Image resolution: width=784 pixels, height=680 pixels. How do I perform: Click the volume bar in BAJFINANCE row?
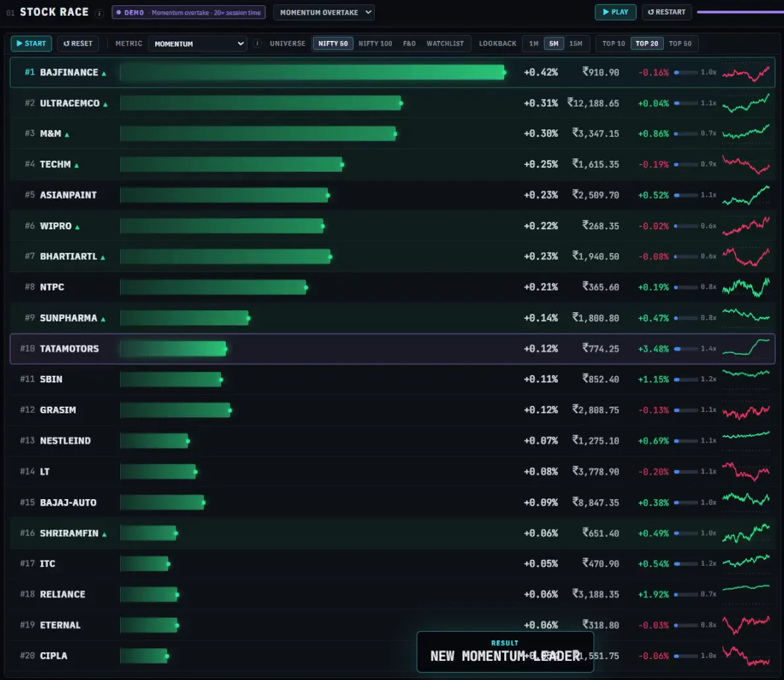686,73
